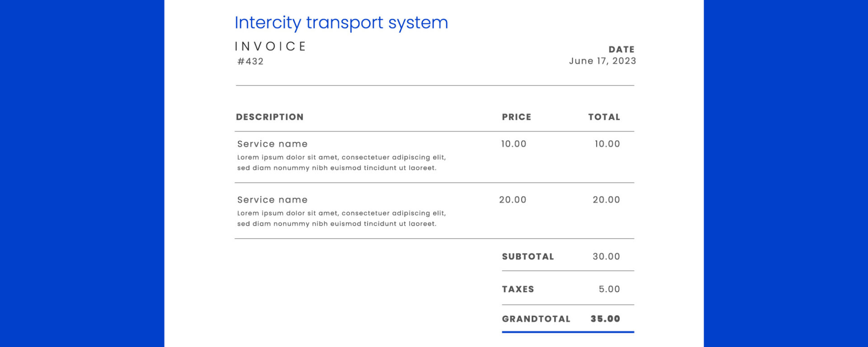Image resolution: width=868 pixels, height=347 pixels.
Task: Click the second service's 20.00 price value
Action: (x=513, y=200)
